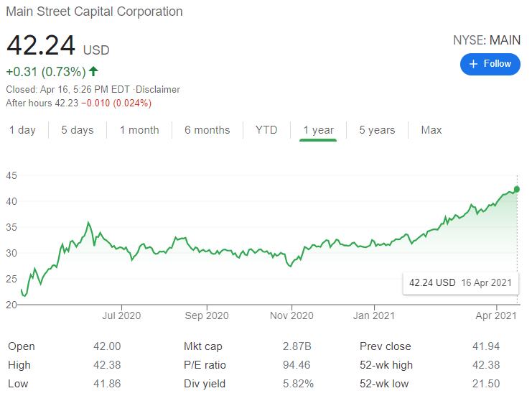Click the Div yield value 5.82%
This screenshot has height=401, width=532.
coord(298,384)
